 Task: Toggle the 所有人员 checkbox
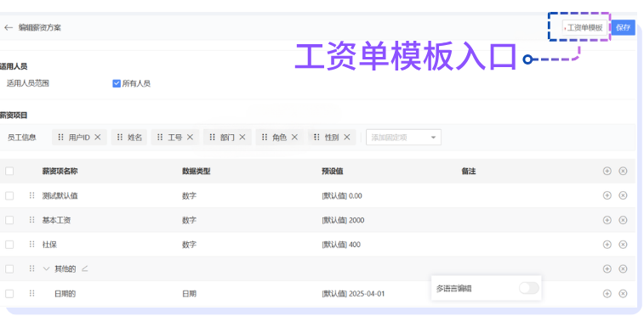point(117,83)
